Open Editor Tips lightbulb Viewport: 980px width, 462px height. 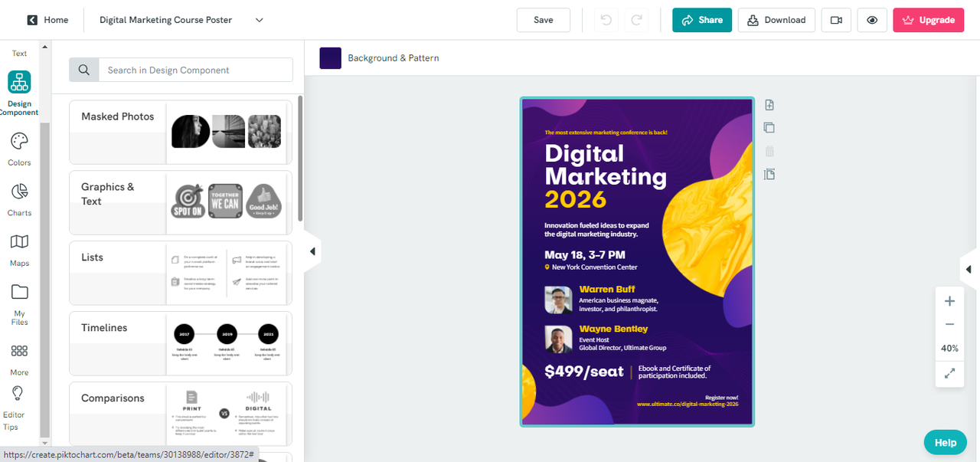[17, 408]
